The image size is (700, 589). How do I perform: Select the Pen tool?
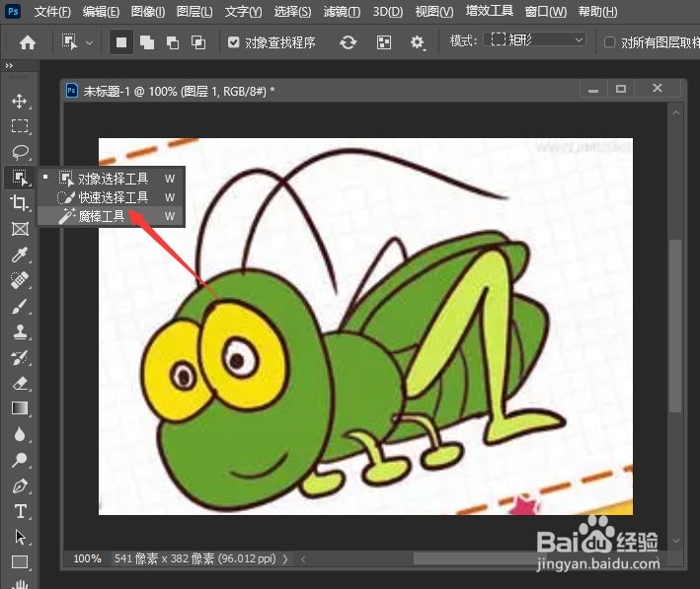point(19,485)
